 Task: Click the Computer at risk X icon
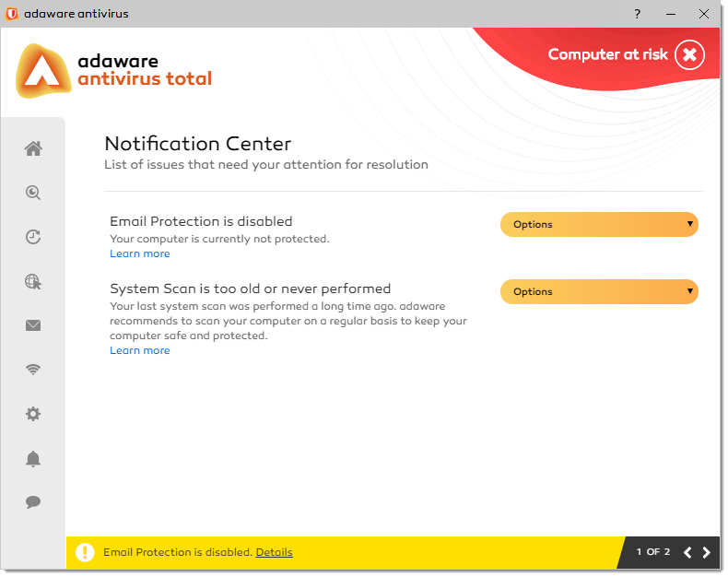tap(689, 54)
